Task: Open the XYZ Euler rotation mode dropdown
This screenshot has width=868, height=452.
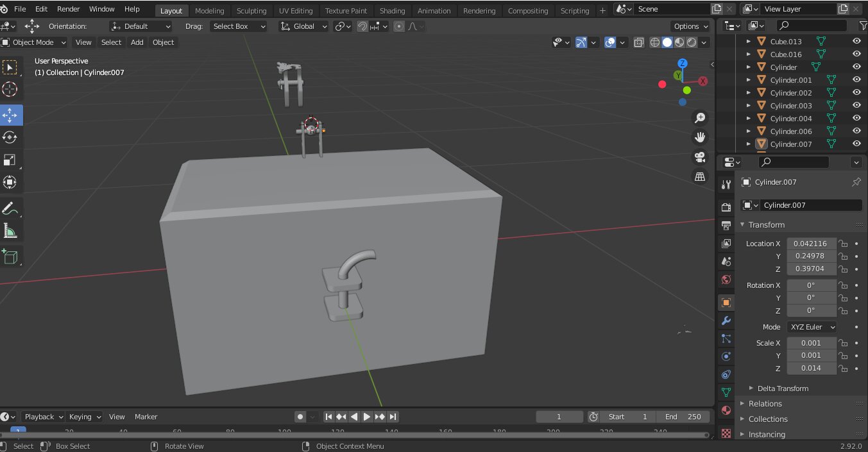Action: pos(812,327)
